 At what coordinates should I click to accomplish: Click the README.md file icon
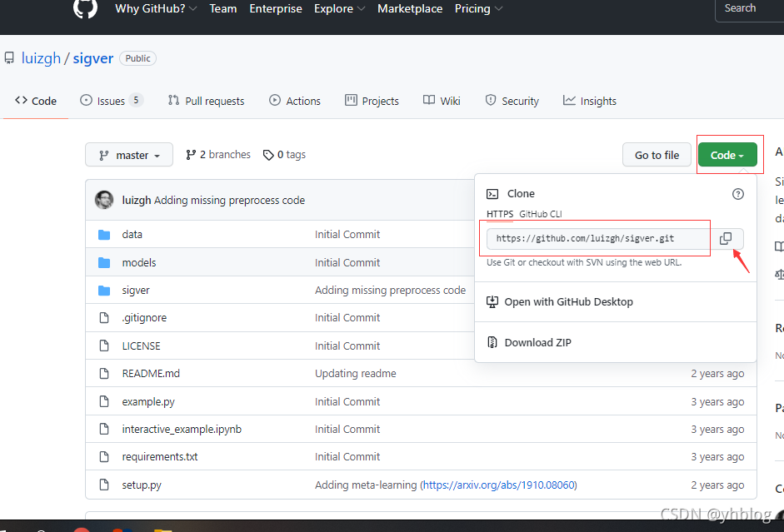point(104,373)
